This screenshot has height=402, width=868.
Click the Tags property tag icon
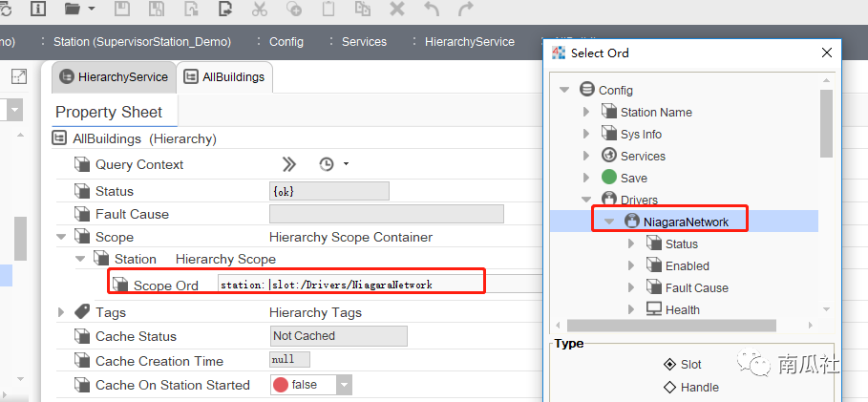83,311
